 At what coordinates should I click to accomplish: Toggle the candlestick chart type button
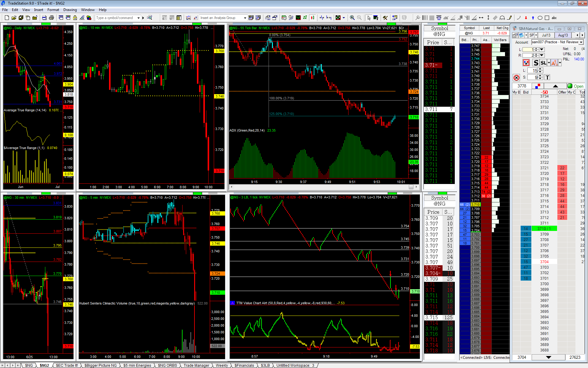pos(313,18)
